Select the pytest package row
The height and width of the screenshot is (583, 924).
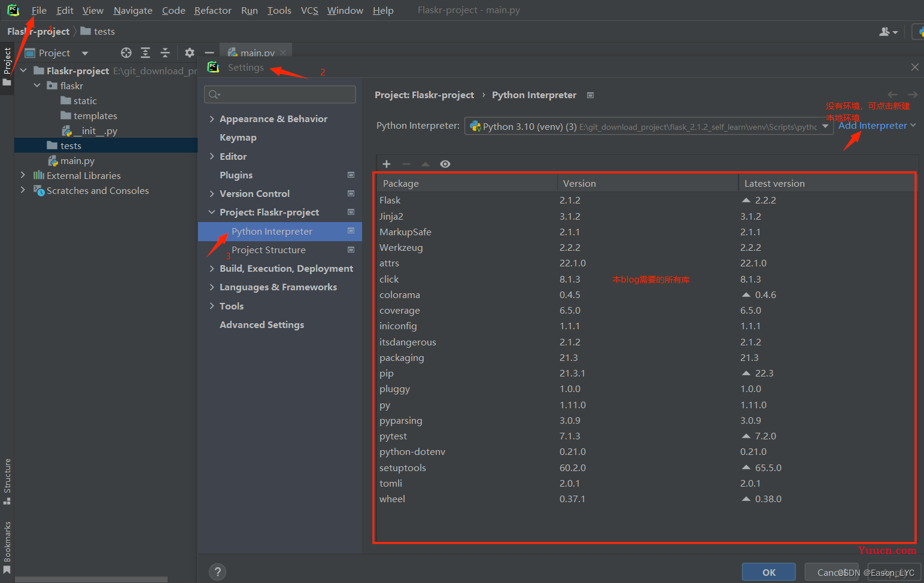pos(645,436)
